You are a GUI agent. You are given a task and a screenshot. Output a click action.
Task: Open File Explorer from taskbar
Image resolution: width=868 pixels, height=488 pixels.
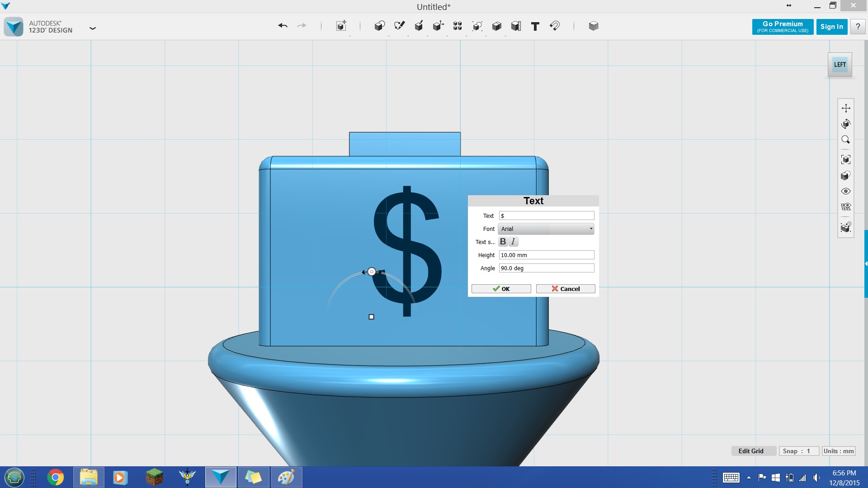89,477
